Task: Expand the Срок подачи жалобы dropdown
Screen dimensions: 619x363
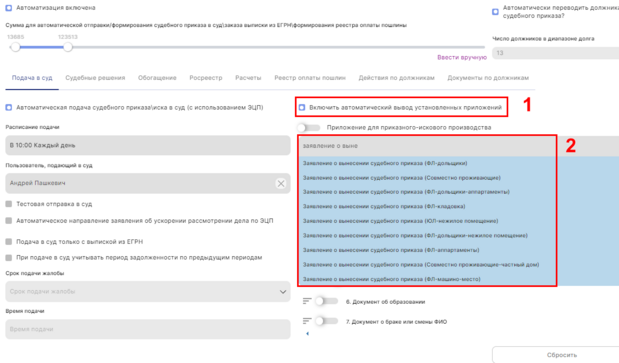Action: pyautogui.click(x=148, y=292)
